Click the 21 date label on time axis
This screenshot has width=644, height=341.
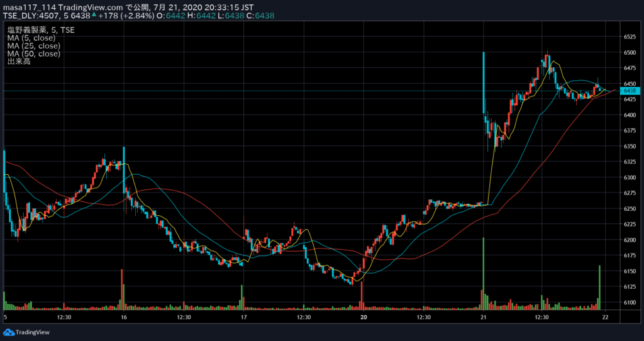(484, 316)
